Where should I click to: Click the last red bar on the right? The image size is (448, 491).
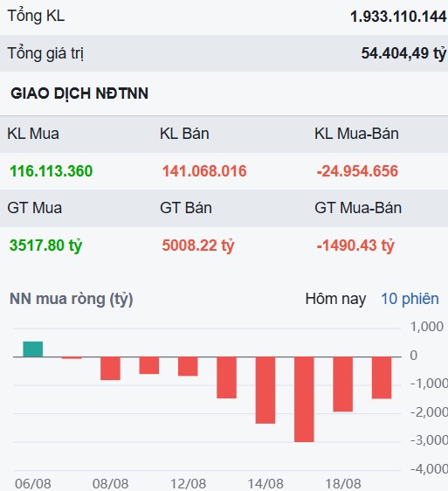pos(382,377)
